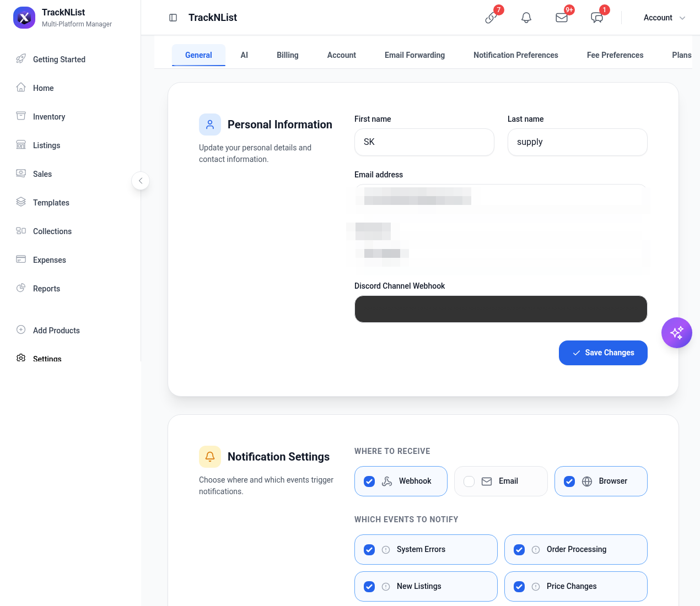The width and height of the screenshot is (700, 606).
Task: Open the Listings page link
Action: [x=47, y=145]
